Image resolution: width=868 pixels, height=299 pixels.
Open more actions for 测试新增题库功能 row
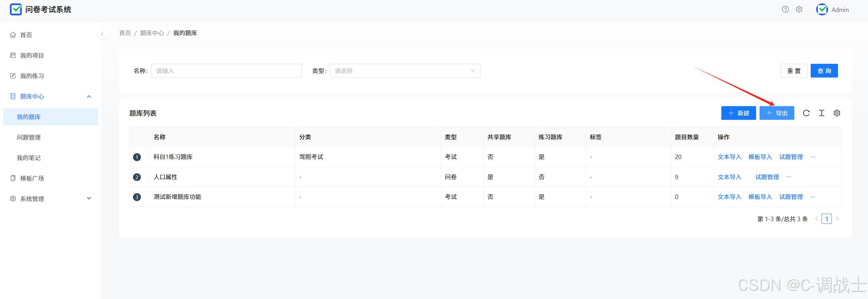tap(813, 197)
